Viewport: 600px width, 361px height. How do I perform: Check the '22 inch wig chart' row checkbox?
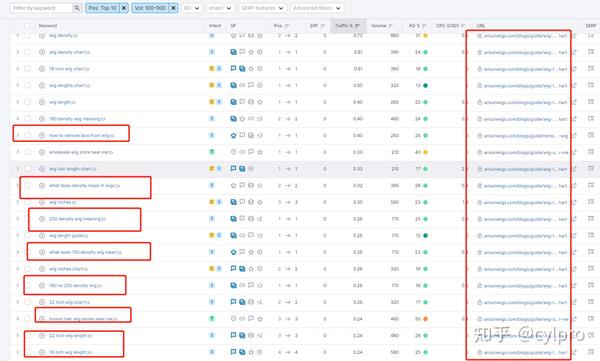coord(27,302)
